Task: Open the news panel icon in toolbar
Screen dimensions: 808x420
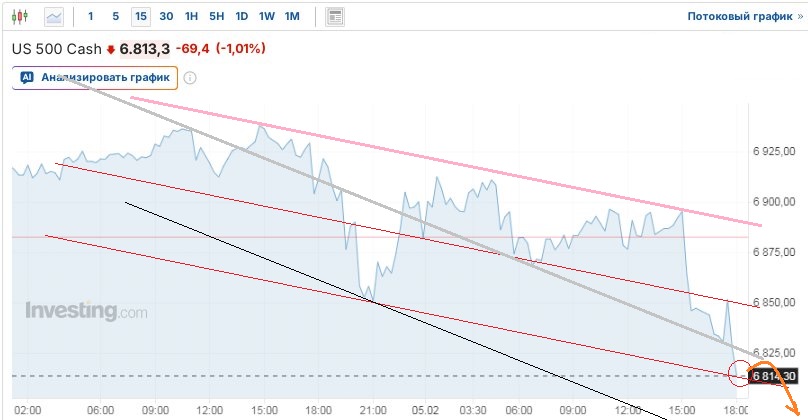Action: click(x=335, y=16)
